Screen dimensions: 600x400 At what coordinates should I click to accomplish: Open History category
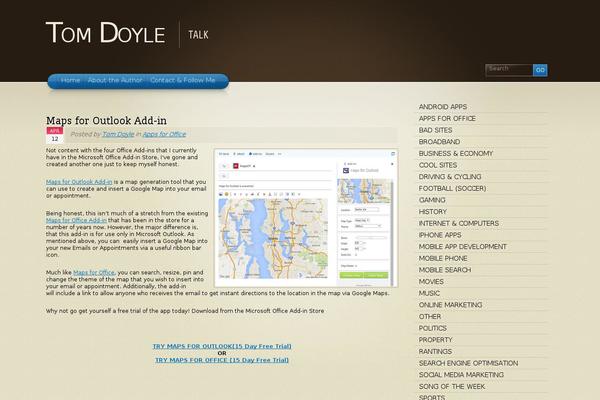tap(433, 212)
